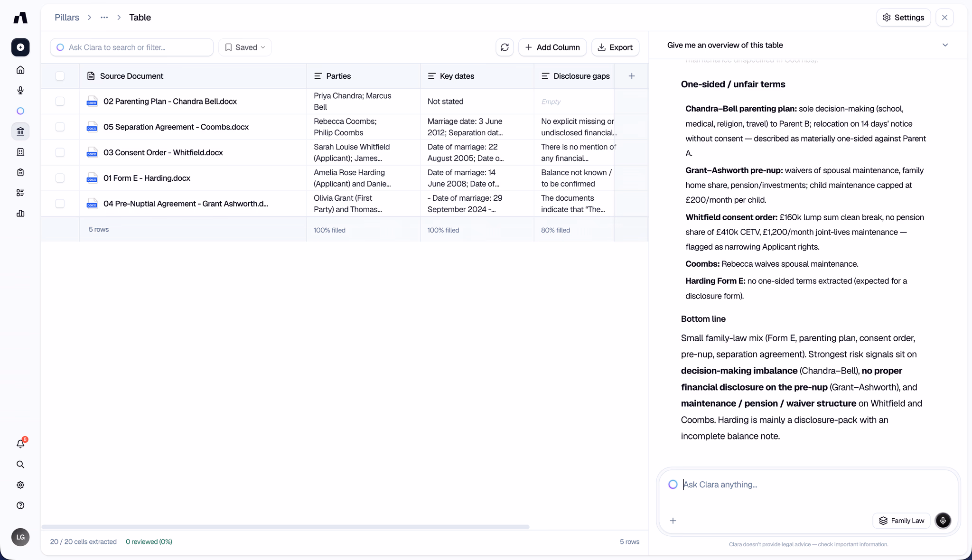
Task: Select 'Rebecca Coombs; Philip Coombs' cell
Action: click(x=363, y=127)
